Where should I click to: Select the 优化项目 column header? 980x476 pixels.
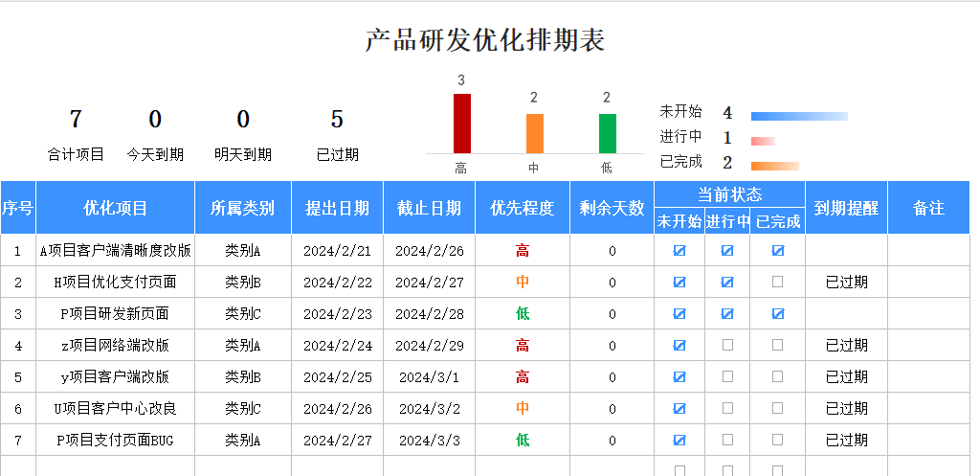click(x=116, y=208)
